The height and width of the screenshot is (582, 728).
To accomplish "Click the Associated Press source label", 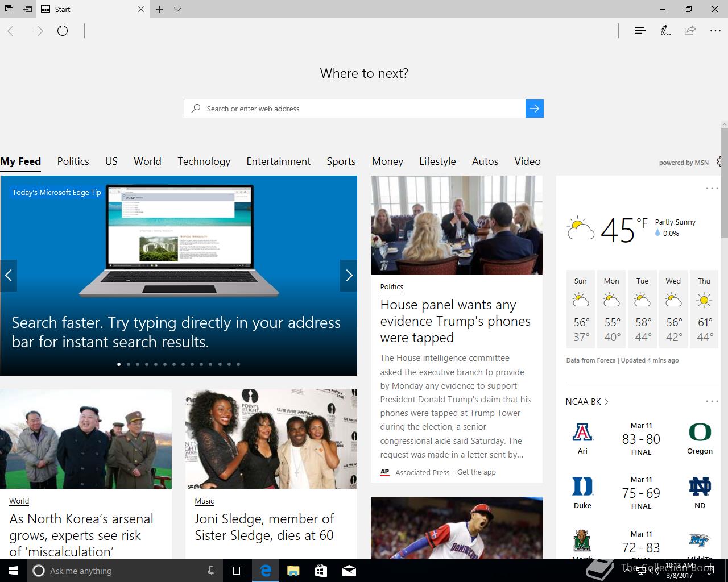I will point(422,472).
